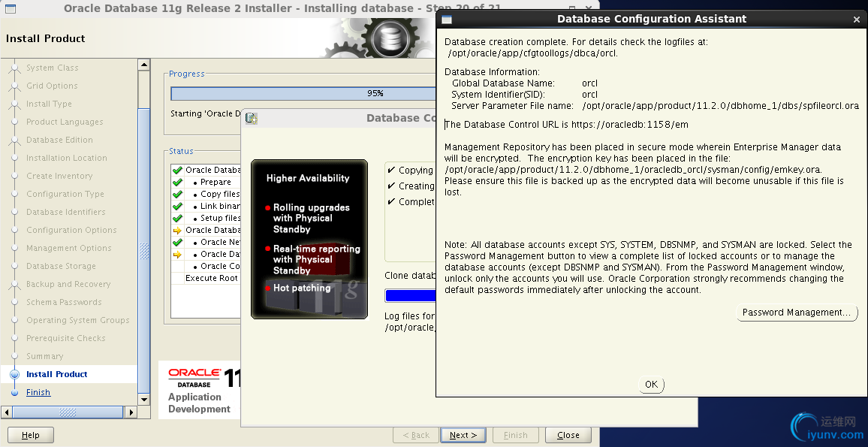Click the window icon left of the 'Database Co' title
The width and height of the screenshot is (868, 447).
(252, 118)
